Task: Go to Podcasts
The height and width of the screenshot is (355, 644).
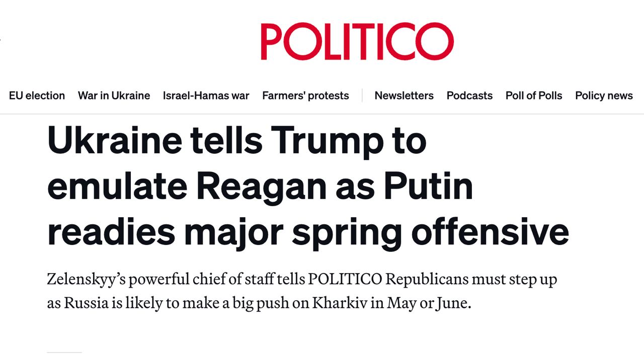Action: [469, 96]
